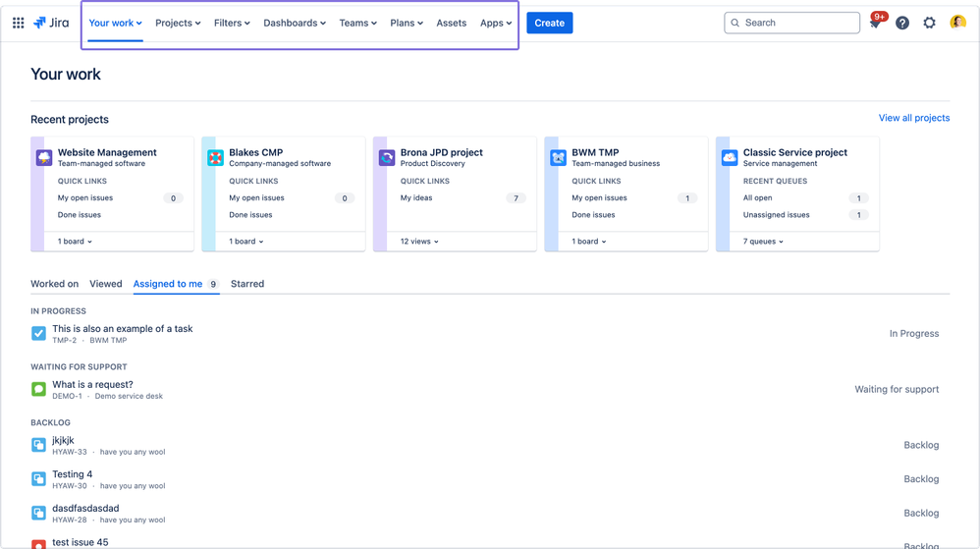Switch to the Assigned to me tab
This screenshot has width=980, height=549.
[x=176, y=284]
